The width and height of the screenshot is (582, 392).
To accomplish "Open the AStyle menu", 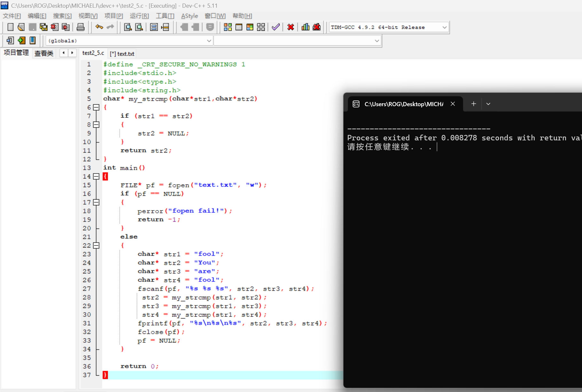I will [x=190, y=16].
